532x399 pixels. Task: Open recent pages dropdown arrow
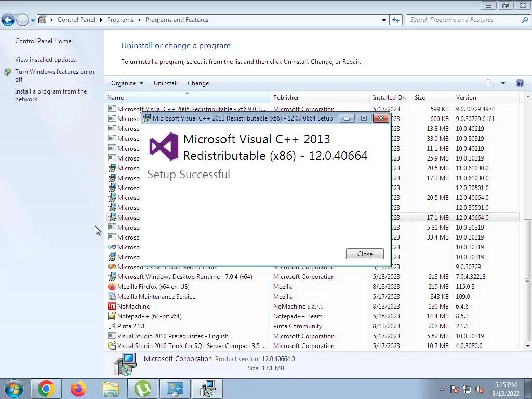click(x=33, y=20)
